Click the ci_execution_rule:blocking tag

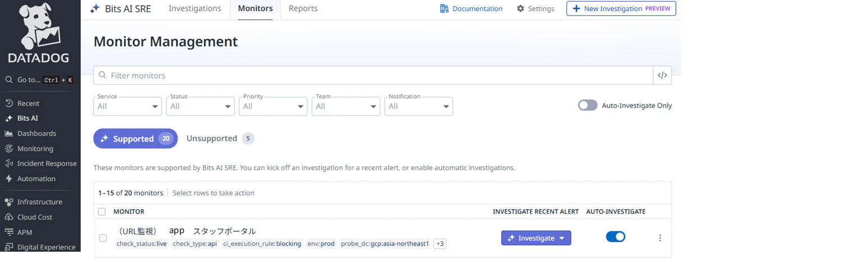pos(262,244)
